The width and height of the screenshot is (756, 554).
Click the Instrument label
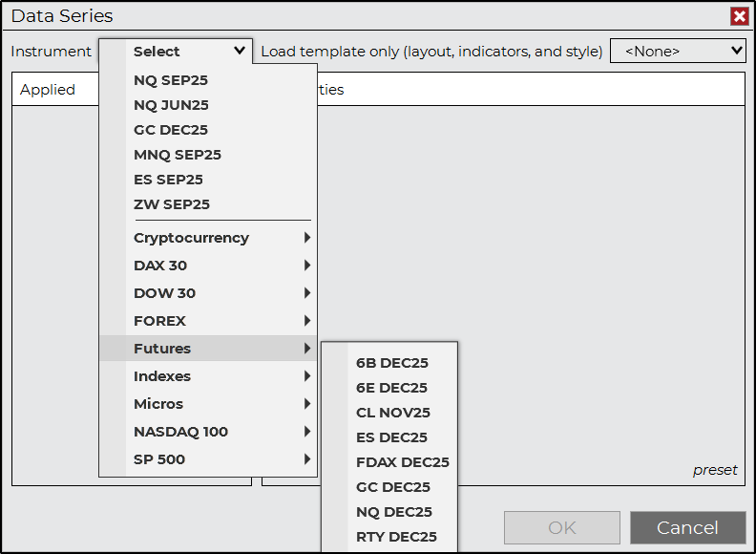(x=51, y=52)
